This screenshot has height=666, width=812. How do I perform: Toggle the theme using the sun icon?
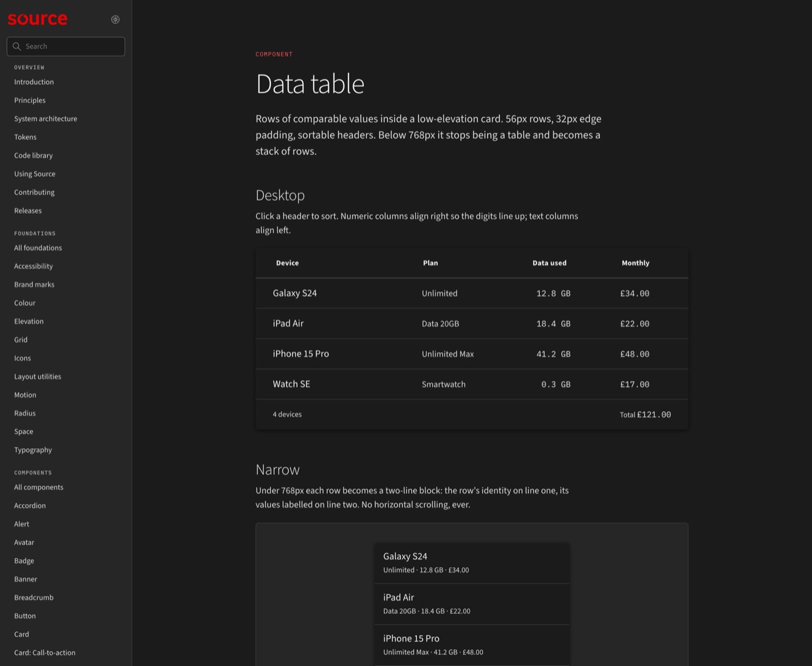pos(115,20)
